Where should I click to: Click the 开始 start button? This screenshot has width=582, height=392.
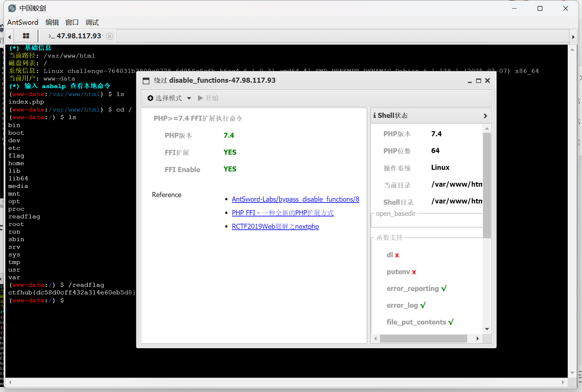coord(208,98)
